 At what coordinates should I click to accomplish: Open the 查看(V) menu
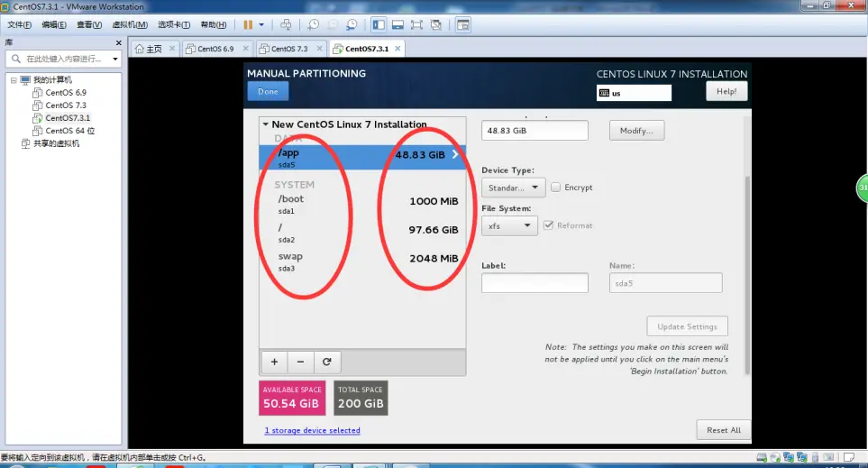(89, 25)
